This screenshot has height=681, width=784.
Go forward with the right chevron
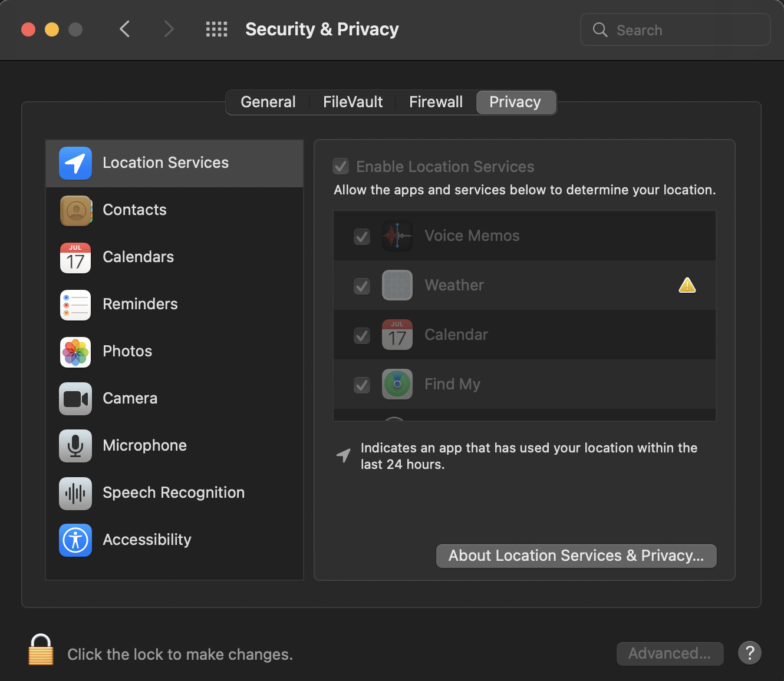[169, 29]
